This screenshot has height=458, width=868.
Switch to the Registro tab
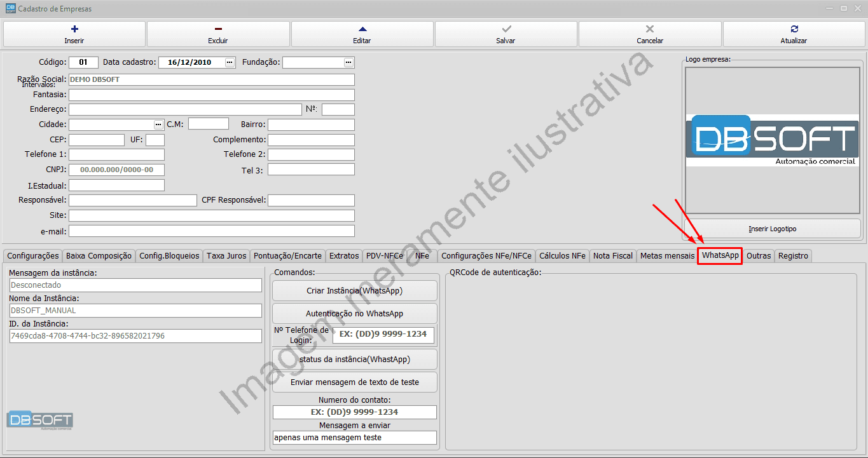tap(793, 256)
